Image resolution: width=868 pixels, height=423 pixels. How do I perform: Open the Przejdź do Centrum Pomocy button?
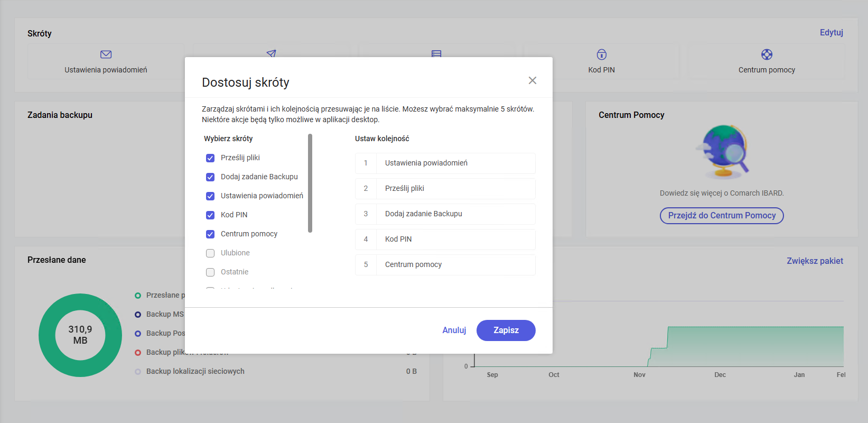[x=721, y=216]
